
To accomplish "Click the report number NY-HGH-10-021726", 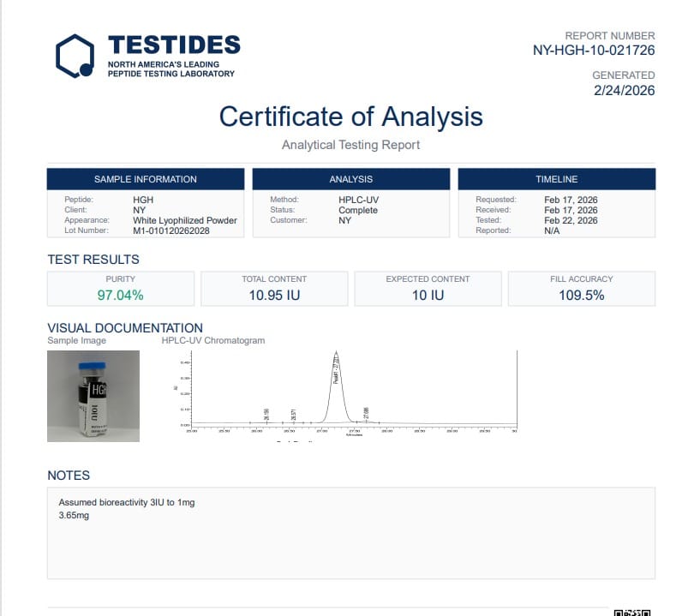I will (x=594, y=51).
